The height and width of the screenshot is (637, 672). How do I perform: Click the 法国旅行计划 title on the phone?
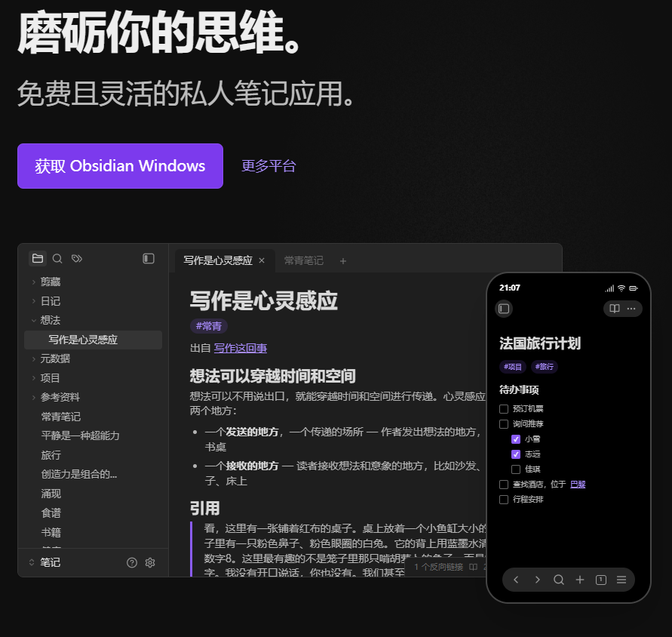point(540,343)
